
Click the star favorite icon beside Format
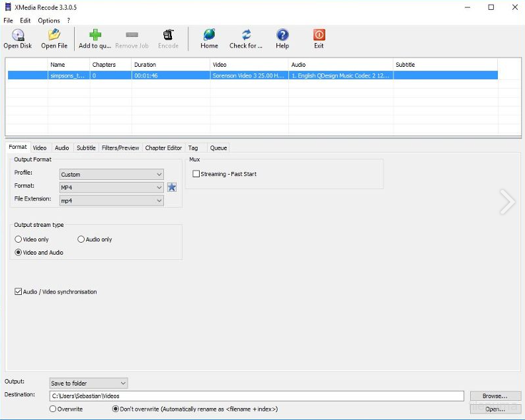pyautogui.click(x=172, y=187)
